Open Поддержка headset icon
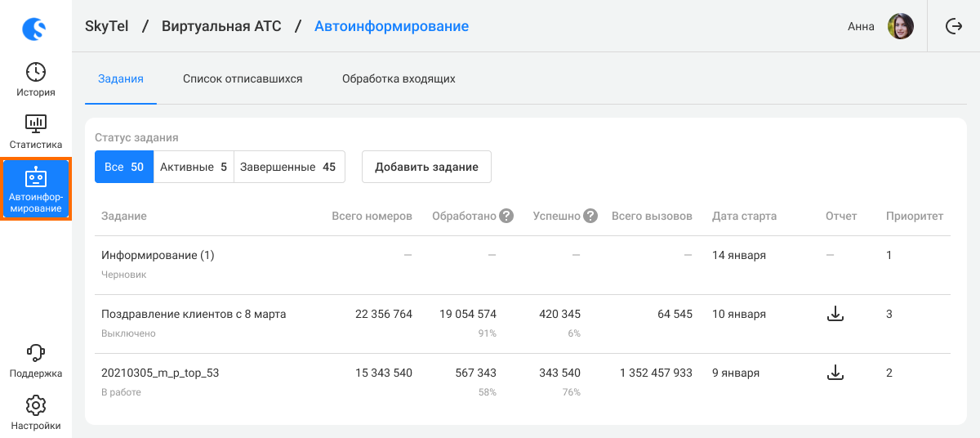Image resolution: width=980 pixels, height=438 pixels. [35, 352]
